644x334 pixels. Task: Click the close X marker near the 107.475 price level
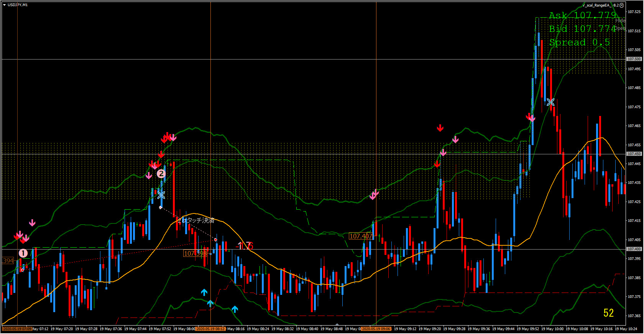click(x=550, y=102)
